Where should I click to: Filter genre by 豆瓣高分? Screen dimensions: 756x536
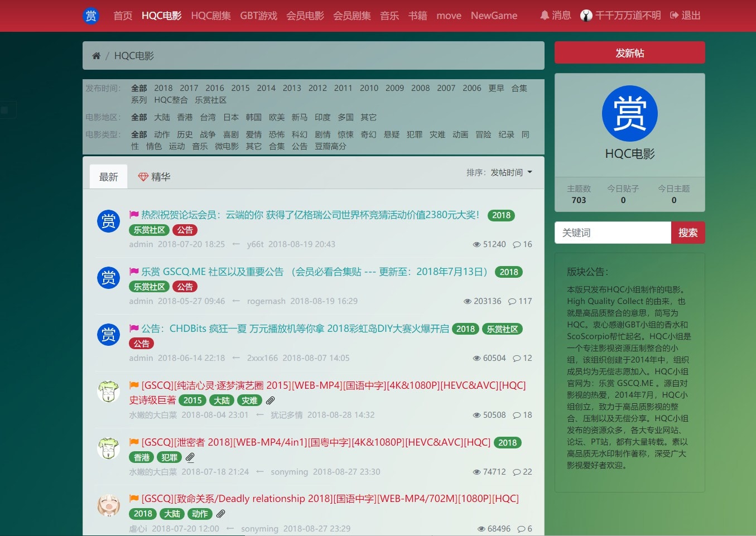330,146
